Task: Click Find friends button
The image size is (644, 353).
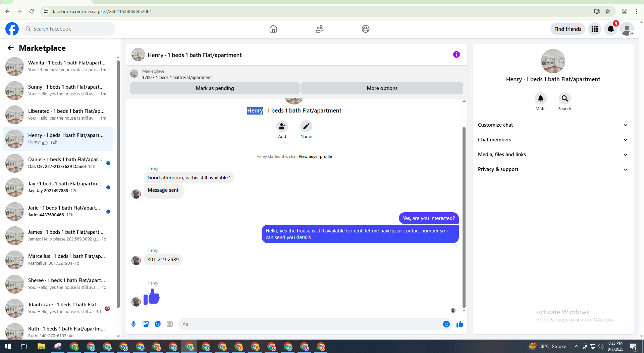Action: click(568, 29)
